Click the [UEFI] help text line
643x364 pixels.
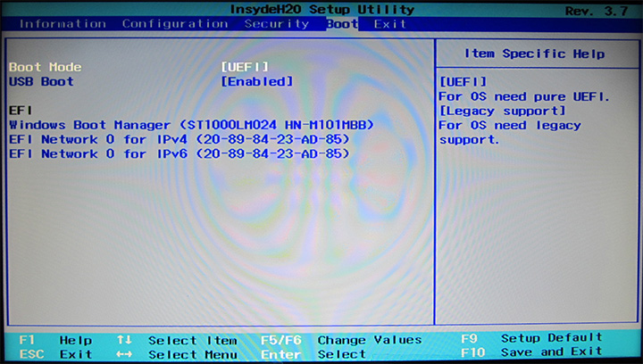(463, 82)
